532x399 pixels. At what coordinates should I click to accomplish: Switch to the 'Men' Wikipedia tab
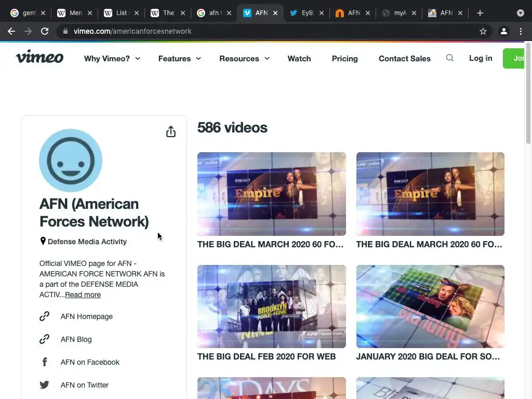coord(75,13)
